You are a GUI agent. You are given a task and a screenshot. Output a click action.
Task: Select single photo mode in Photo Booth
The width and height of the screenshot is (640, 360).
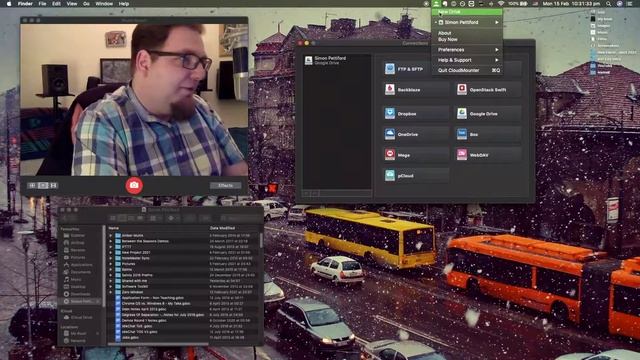point(43,185)
